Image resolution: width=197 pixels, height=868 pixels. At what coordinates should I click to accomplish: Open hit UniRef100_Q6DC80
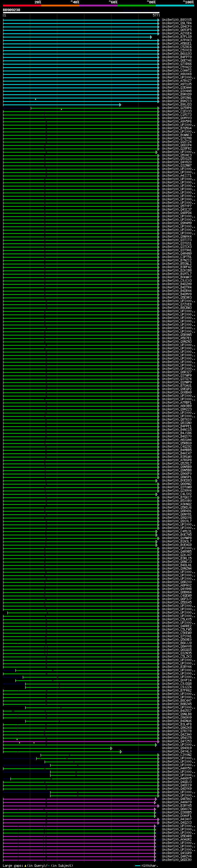177,860
